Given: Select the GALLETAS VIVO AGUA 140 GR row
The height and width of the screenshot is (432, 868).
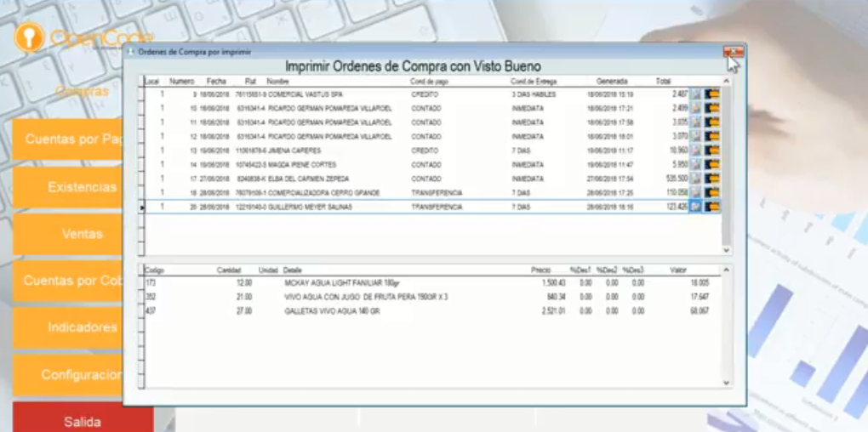Looking at the screenshot, I should (431, 311).
